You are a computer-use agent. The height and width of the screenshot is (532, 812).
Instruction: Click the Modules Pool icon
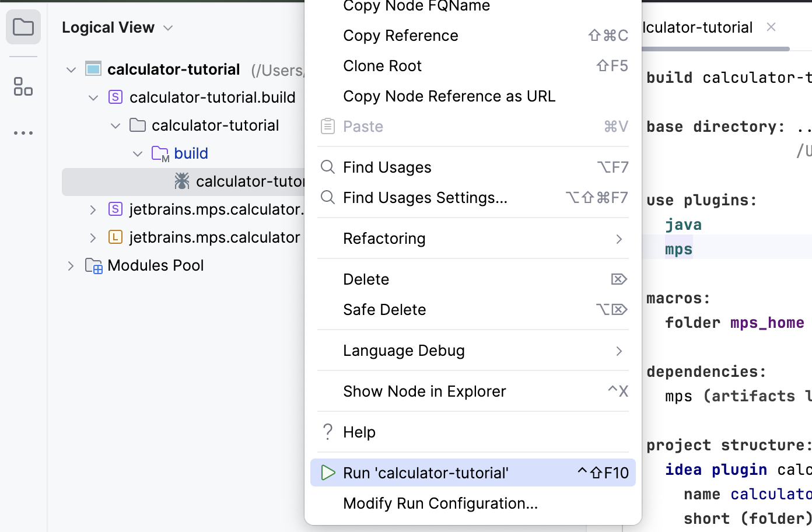click(x=93, y=265)
